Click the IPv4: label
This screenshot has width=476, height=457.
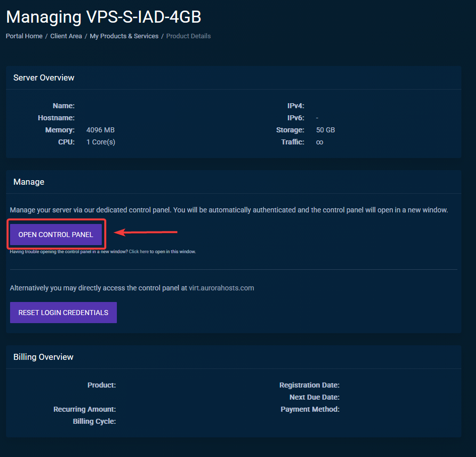tap(296, 106)
